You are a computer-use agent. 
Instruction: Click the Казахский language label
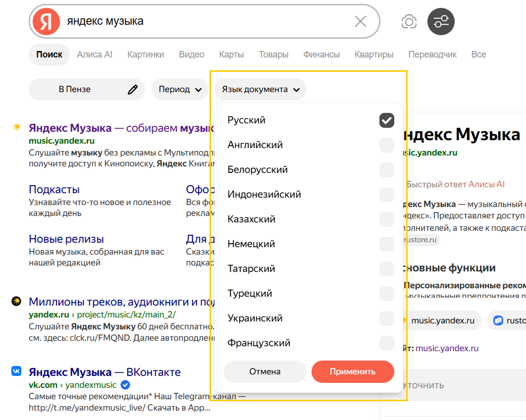[251, 219]
